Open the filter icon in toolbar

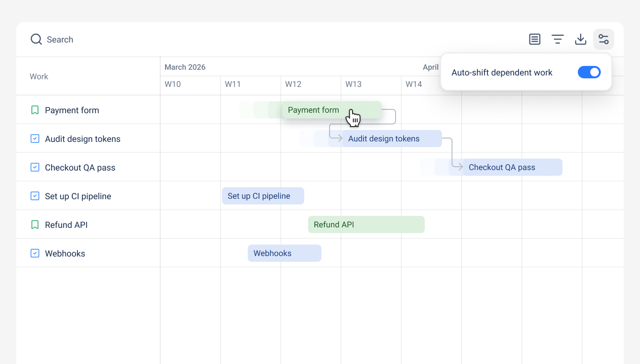point(558,39)
